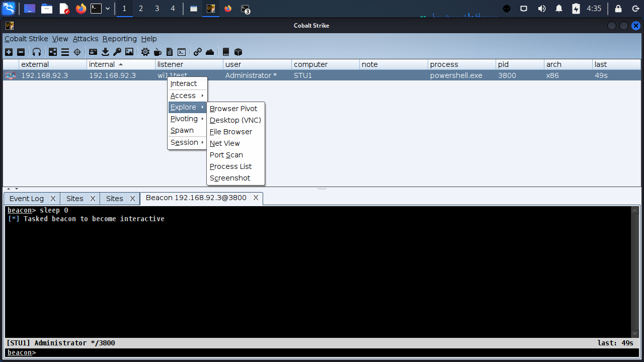
Task: Select the STU1 computer cell
Action: click(326, 75)
